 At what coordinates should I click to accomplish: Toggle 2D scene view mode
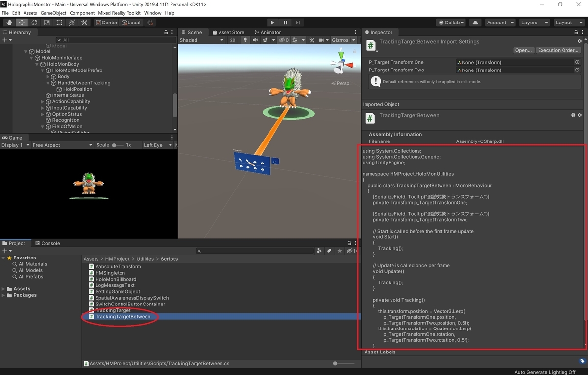point(233,40)
